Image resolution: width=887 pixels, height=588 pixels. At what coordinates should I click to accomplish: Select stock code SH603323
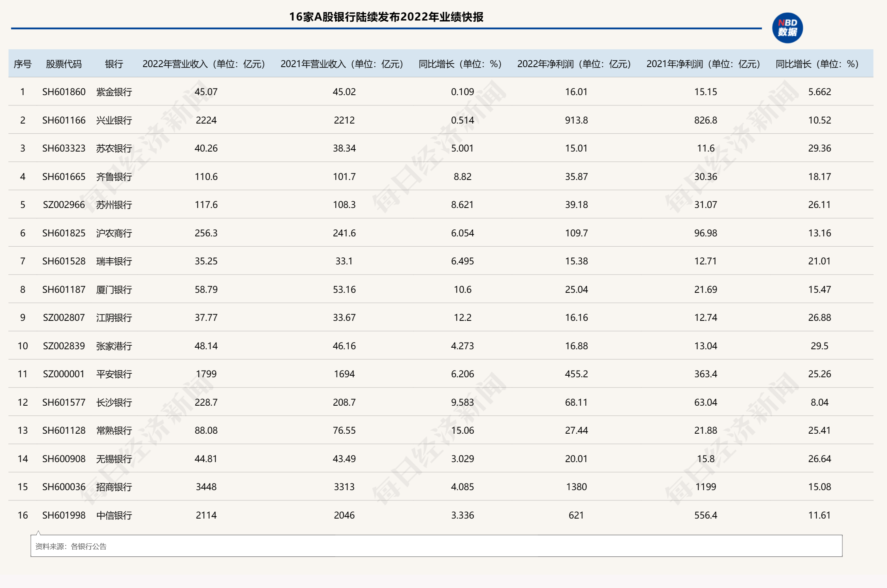point(64,148)
